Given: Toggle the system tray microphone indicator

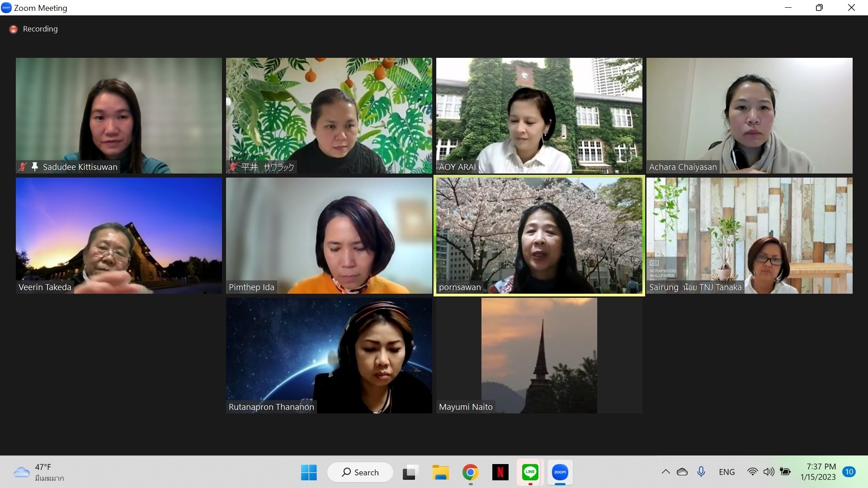Looking at the screenshot, I should pos(701,472).
